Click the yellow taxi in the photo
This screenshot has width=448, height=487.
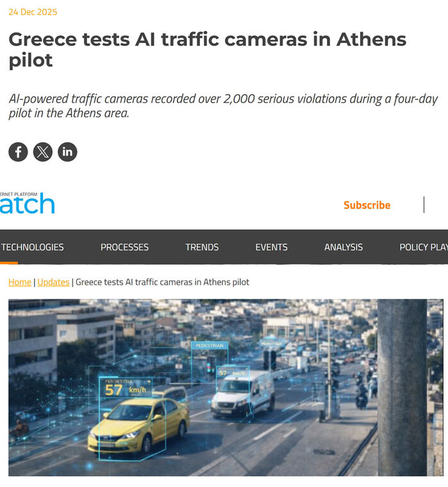(x=138, y=424)
